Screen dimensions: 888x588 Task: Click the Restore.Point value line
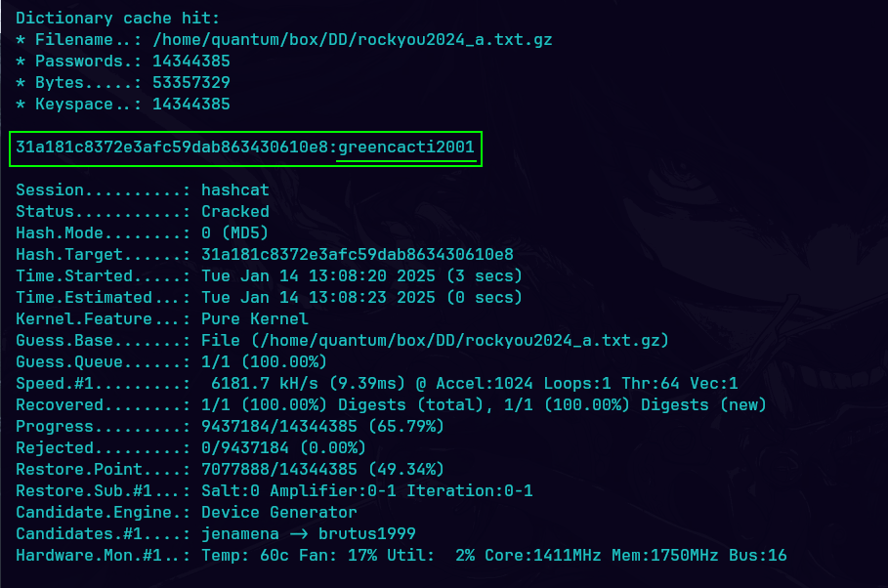(322, 469)
